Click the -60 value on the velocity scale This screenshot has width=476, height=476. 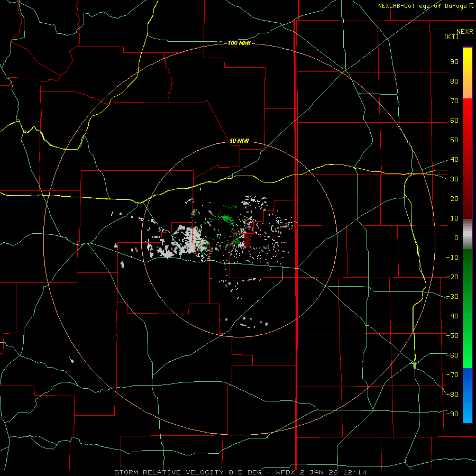coord(452,355)
